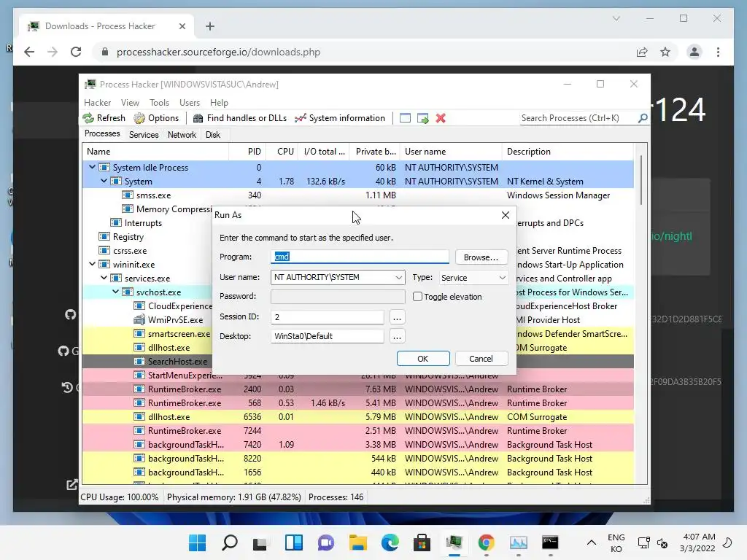Open Type dropdown showing Service
747x560 pixels.
click(x=502, y=278)
